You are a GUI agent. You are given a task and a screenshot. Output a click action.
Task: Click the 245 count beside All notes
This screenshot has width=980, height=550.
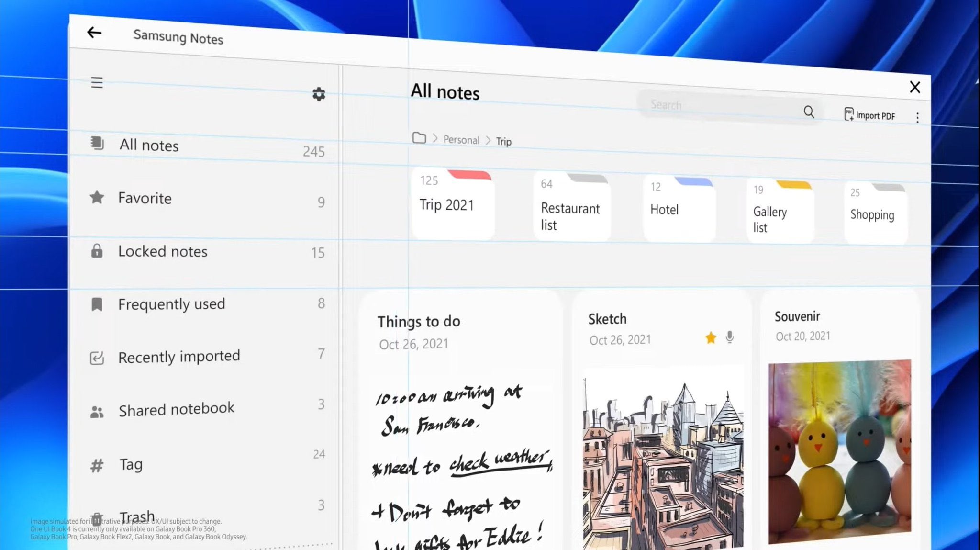(x=314, y=152)
